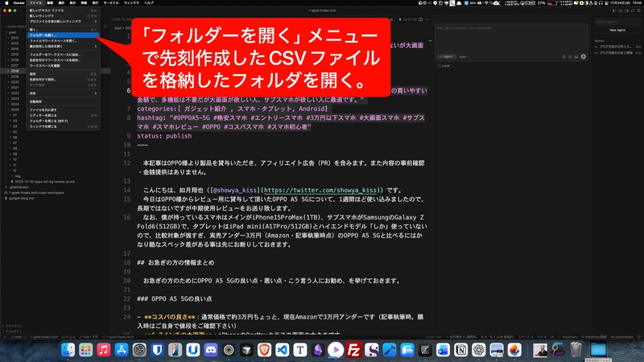Open Obsidian from the Dock
644x362 pixels.
pyautogui.click(x=318, y=350)
